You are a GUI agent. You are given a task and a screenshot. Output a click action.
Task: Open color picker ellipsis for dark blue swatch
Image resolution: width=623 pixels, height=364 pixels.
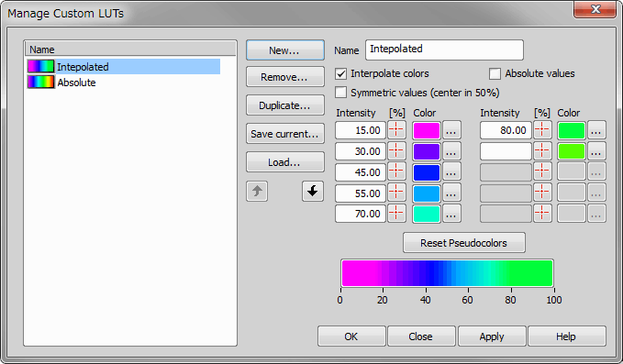pos(451,172)
